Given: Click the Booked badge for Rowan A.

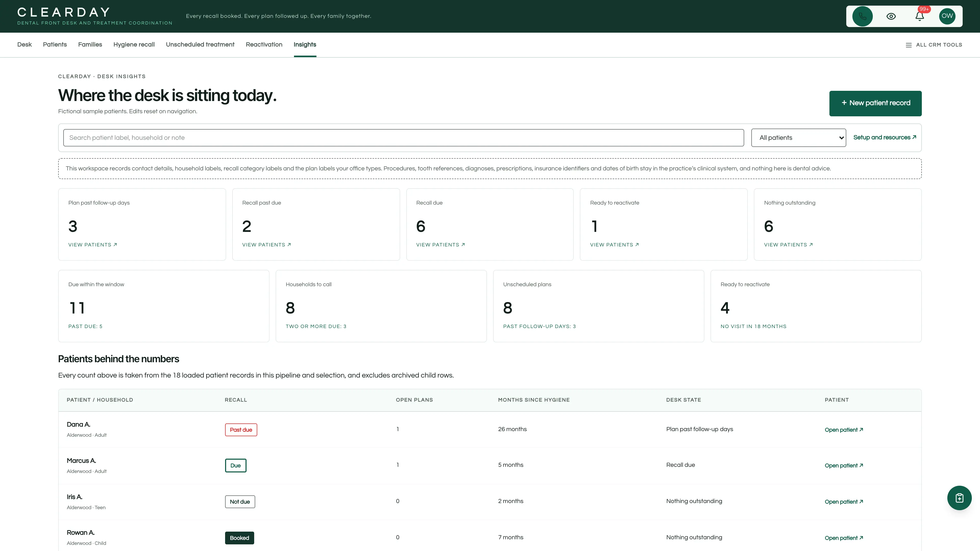Looking at the screenshot, I should (x=239, y=538).
